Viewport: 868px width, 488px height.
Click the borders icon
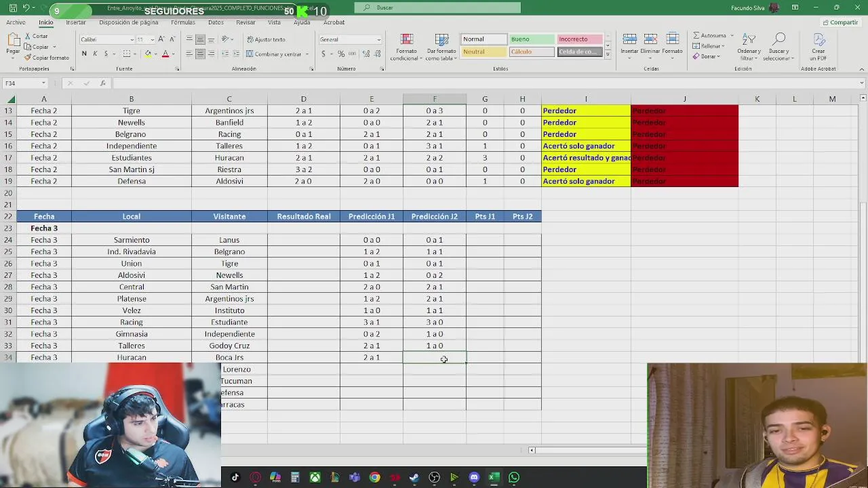click(x=126, y=54)
